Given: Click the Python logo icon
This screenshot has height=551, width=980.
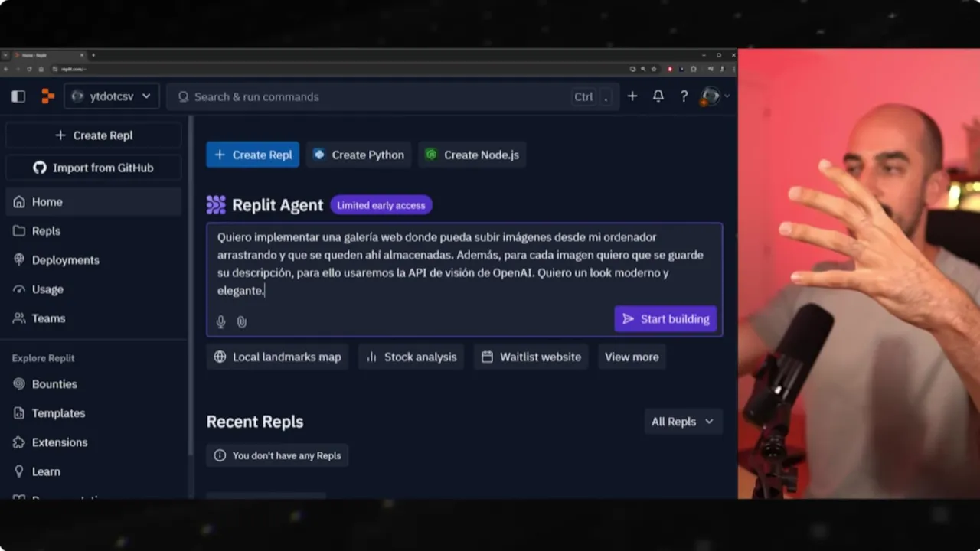Looking at the screenshot, I should click(319, 155).
